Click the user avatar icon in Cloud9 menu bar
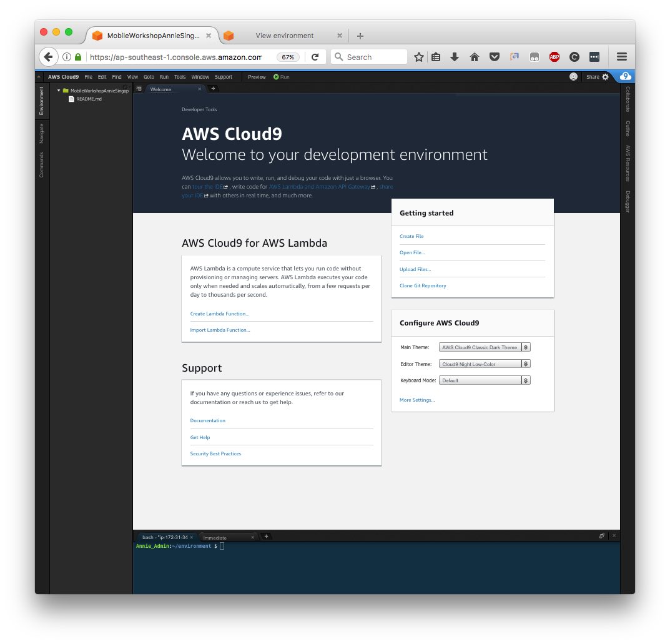 tap(573, 77)
